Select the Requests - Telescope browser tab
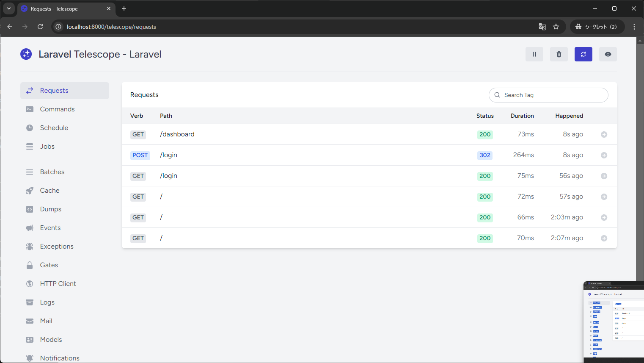The width and height of the screenshot is (644, 363). (x=66, y=8)
